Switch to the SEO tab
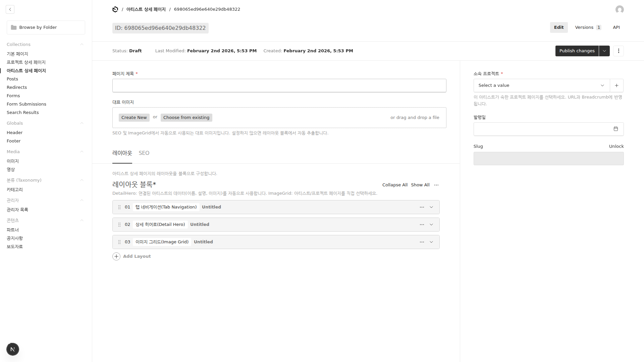644x362 pixels. [x=144, y=153]
